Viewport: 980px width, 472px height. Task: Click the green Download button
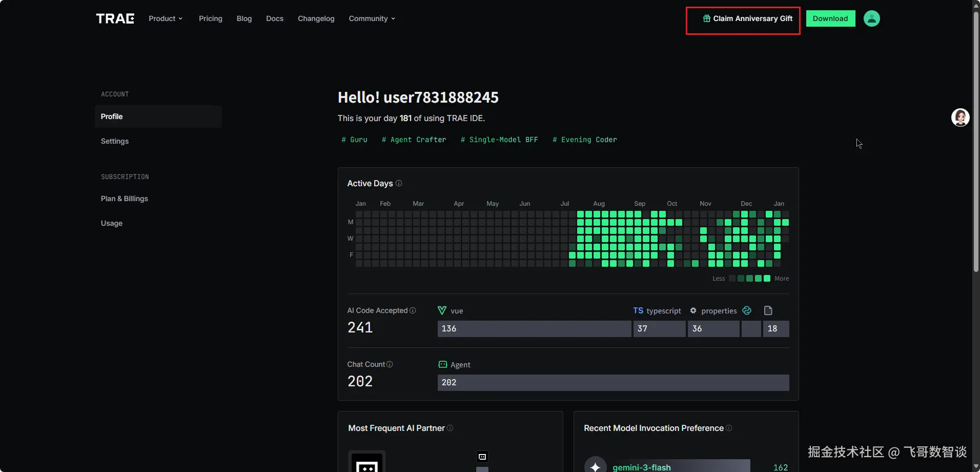830,18
